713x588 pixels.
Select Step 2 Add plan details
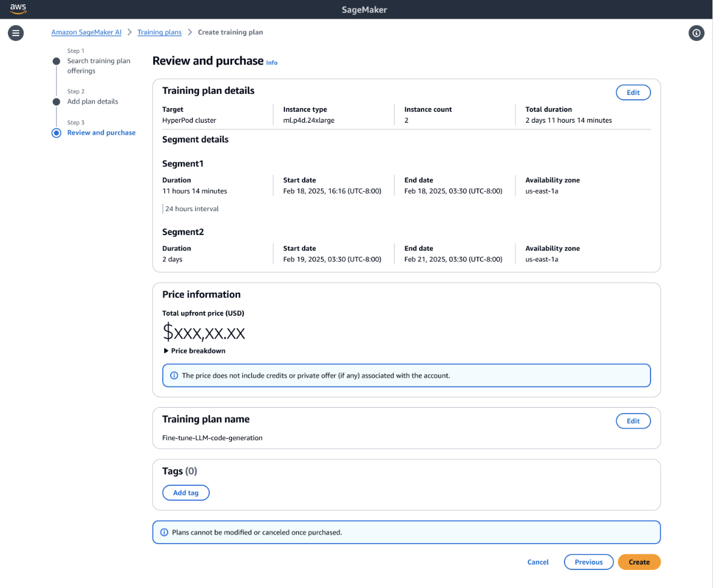point(93,102)
